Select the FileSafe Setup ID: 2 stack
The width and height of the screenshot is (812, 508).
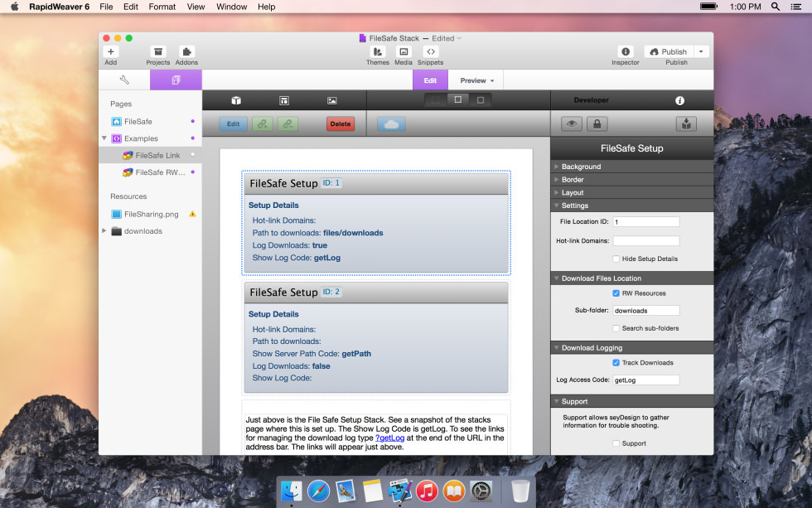[376, 338]
